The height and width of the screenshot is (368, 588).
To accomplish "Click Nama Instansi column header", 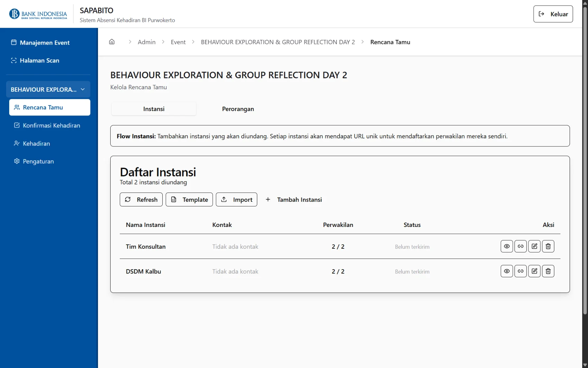I will click(146, 225).
